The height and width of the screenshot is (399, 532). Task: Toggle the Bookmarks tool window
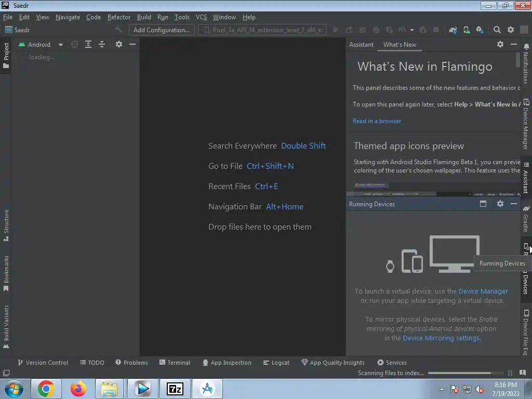6,273
